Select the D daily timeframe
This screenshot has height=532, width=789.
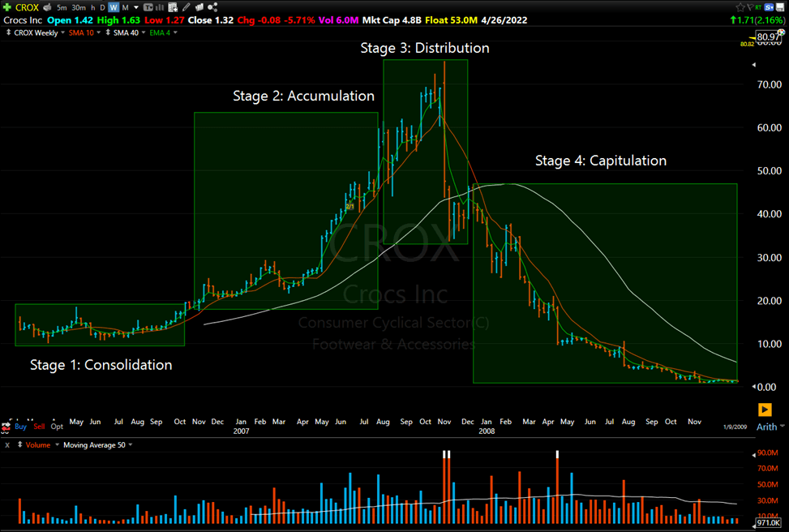[x=101, y=7]
